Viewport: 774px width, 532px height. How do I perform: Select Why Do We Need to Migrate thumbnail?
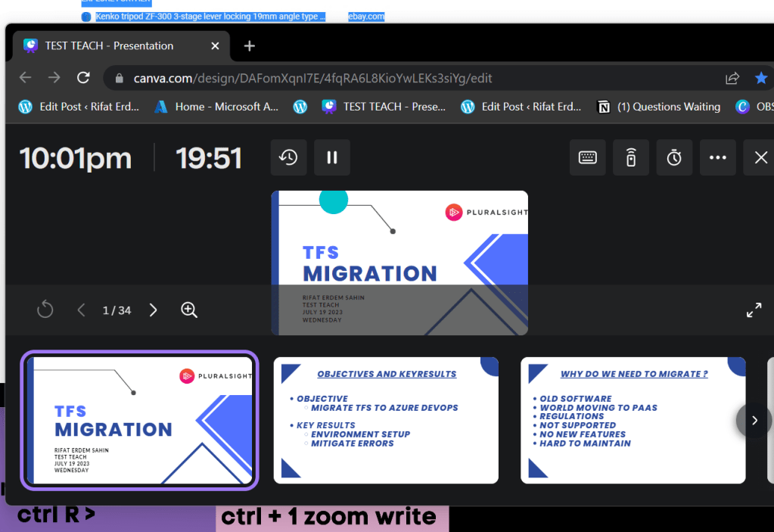[x=633, y=421]
